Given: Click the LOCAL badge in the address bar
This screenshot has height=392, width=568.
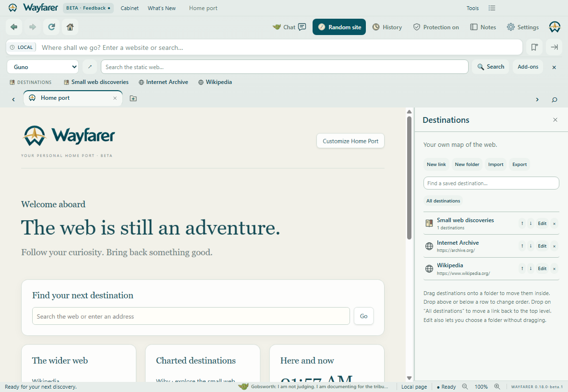Looking at the screenshot, I should pyautogui.click(x=22, y=48).
